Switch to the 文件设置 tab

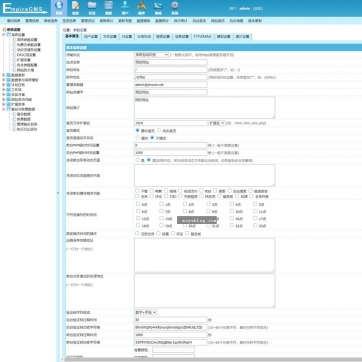point(110,37)
